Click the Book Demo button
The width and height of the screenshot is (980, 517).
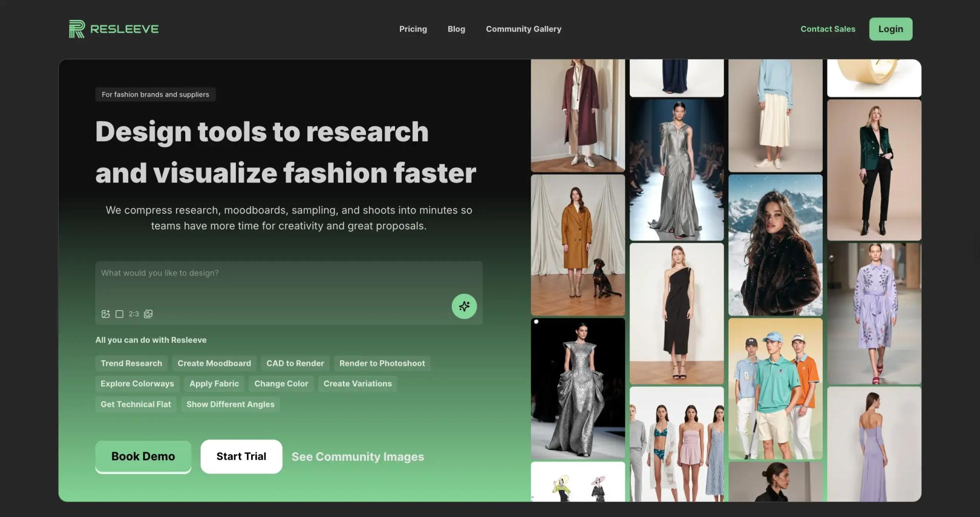tap(143, 456)
